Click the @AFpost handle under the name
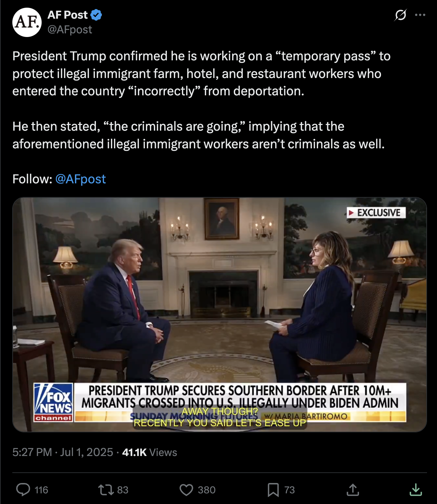This screenshot has width=437, height=504. (x=70, y=30)
